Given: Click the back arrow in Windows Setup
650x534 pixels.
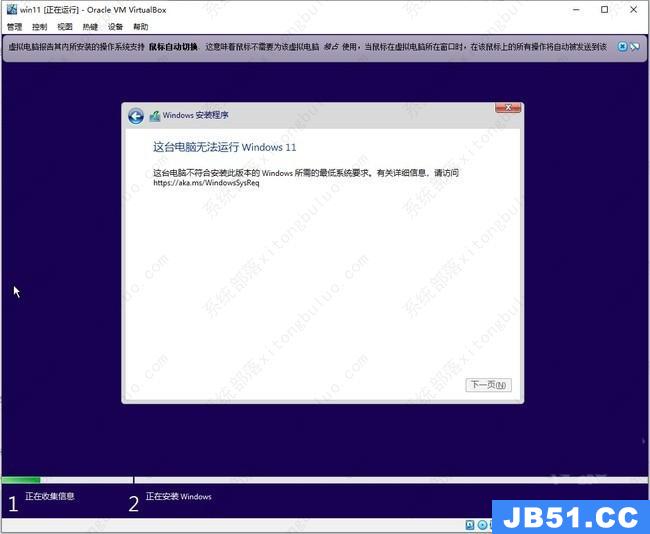Looking at the screenshot, I should coord(136,116).
